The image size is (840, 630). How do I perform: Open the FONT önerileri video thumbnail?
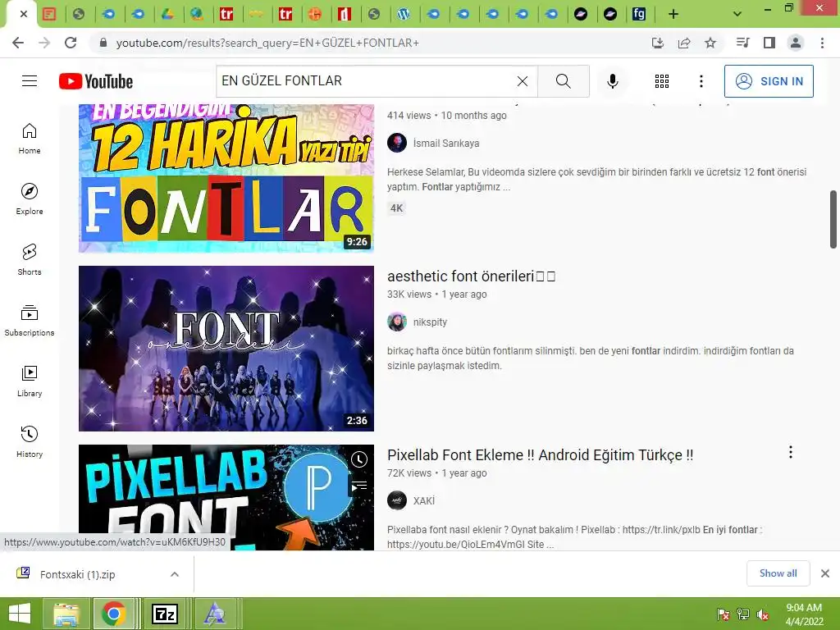pyautogui.click(x=226, y=349)
